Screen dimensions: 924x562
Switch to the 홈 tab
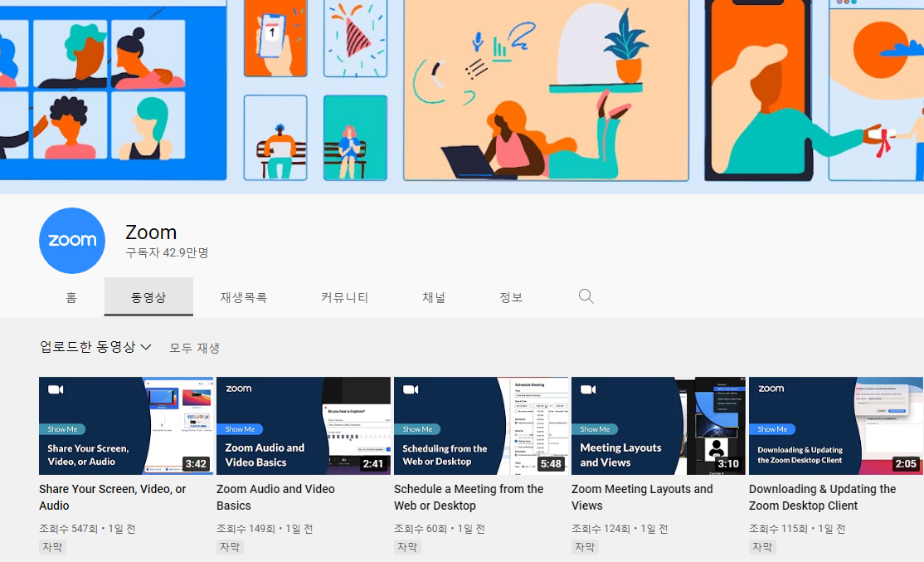pyautogui.click(x=71, y=297)
